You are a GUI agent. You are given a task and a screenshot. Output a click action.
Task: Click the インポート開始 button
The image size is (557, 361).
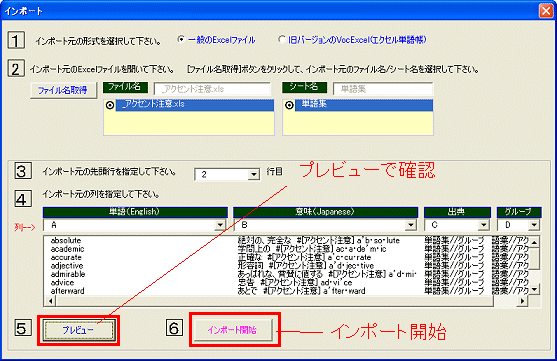(233, 330)
